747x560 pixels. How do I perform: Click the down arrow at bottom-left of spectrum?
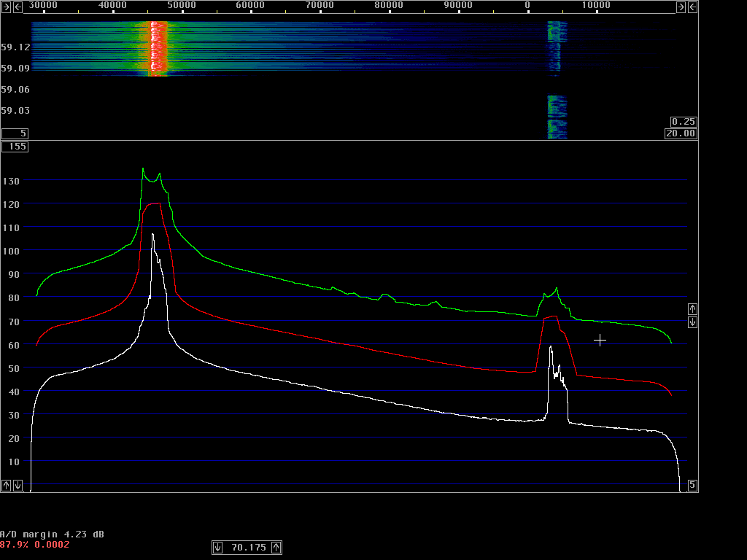18,485
